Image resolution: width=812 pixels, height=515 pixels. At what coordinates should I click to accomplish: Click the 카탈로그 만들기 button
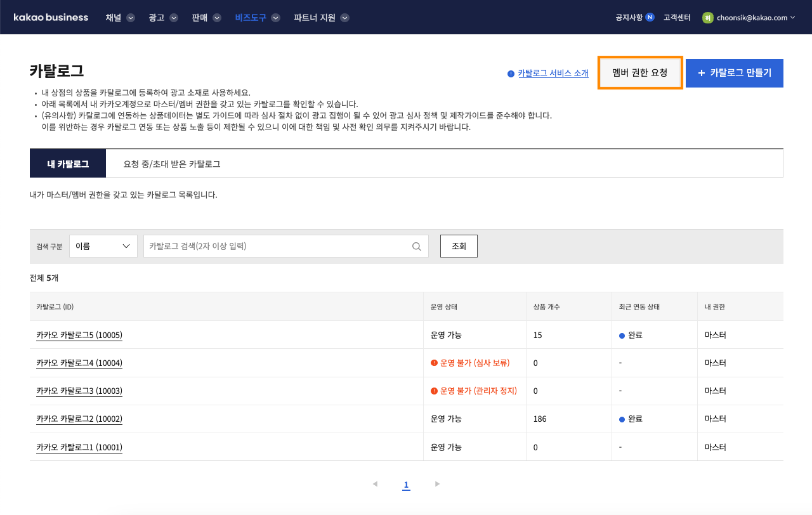734,73
